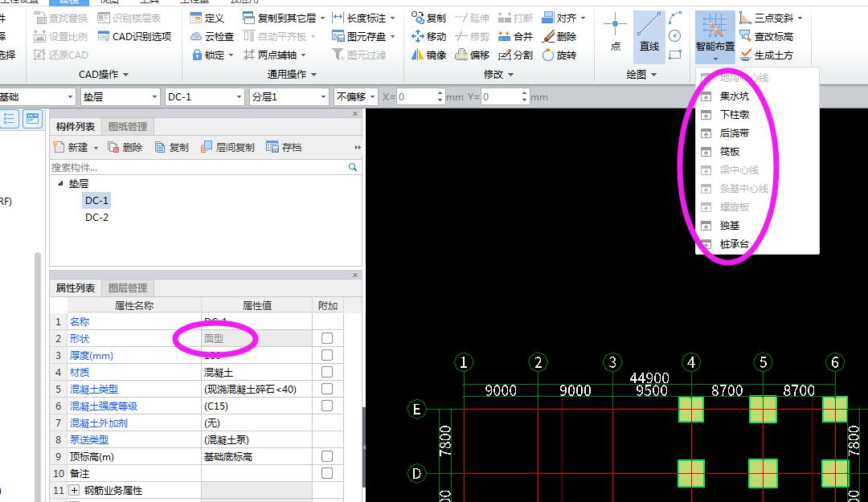The height and width of the screenshot is (502, 868).
Task: Click the 合并 merge tool
Action: point(515,36)
